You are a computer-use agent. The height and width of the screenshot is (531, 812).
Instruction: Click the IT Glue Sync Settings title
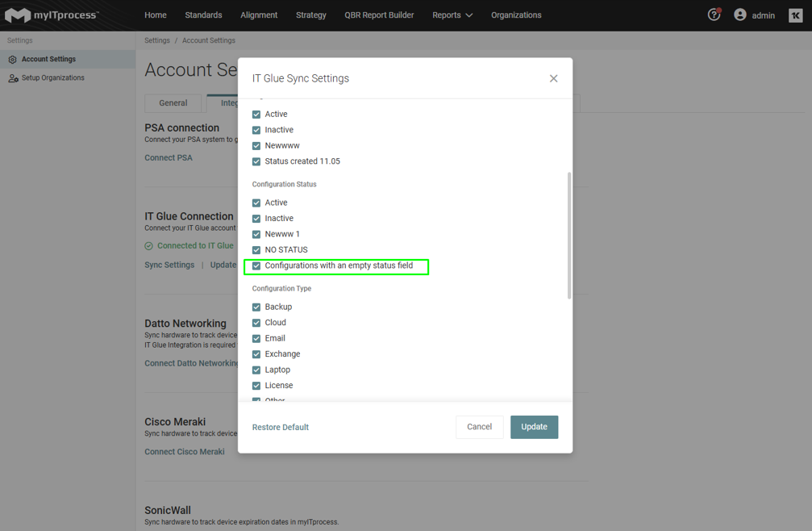(300, 78)
